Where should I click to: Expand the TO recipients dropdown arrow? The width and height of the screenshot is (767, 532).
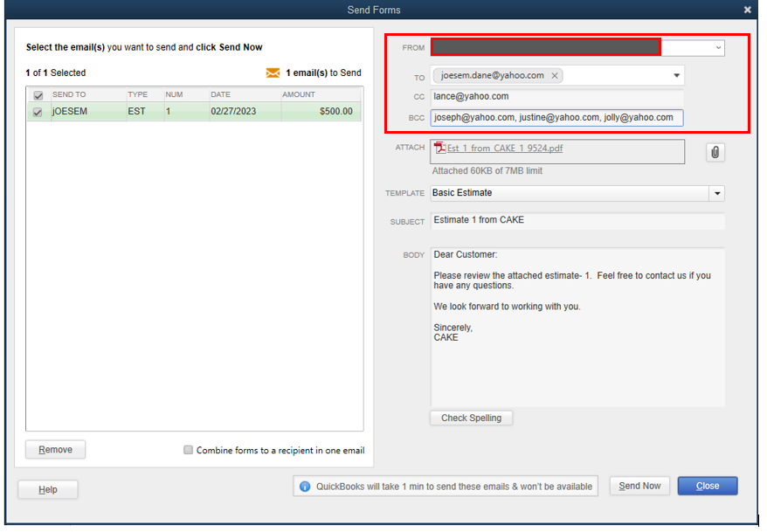[676, 76]
